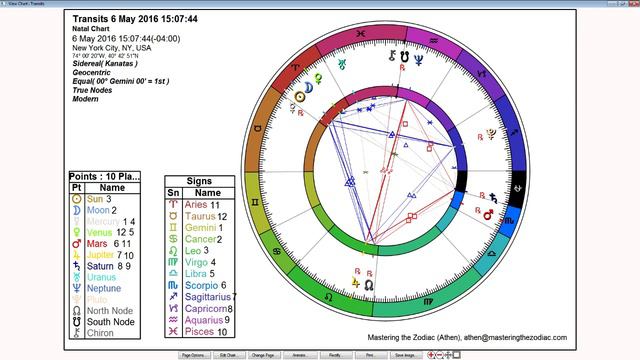Click the Taurus sign glyph on the outer ring
The image size is (640, 360).
(x=258, y=128)
